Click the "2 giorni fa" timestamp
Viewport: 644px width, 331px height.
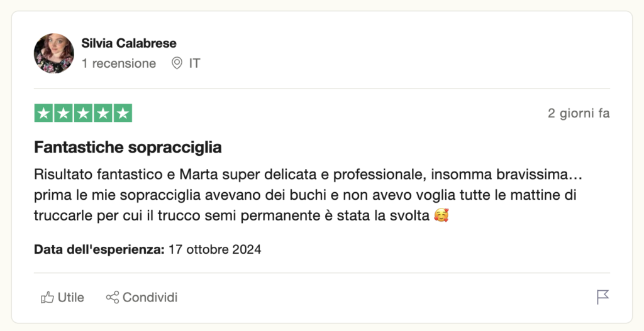(x=579, y=114)
